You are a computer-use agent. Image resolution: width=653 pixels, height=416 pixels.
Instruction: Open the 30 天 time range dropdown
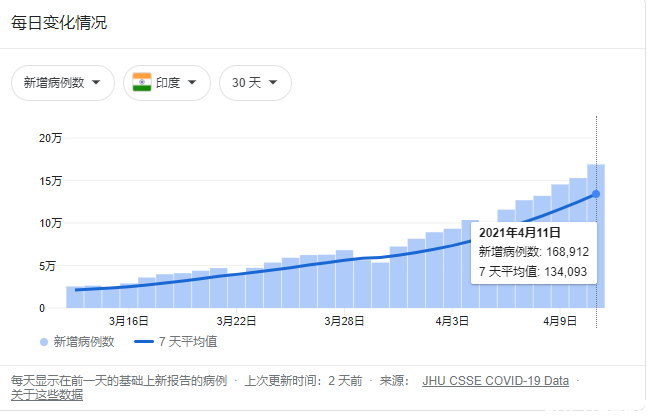click(255, 83)
